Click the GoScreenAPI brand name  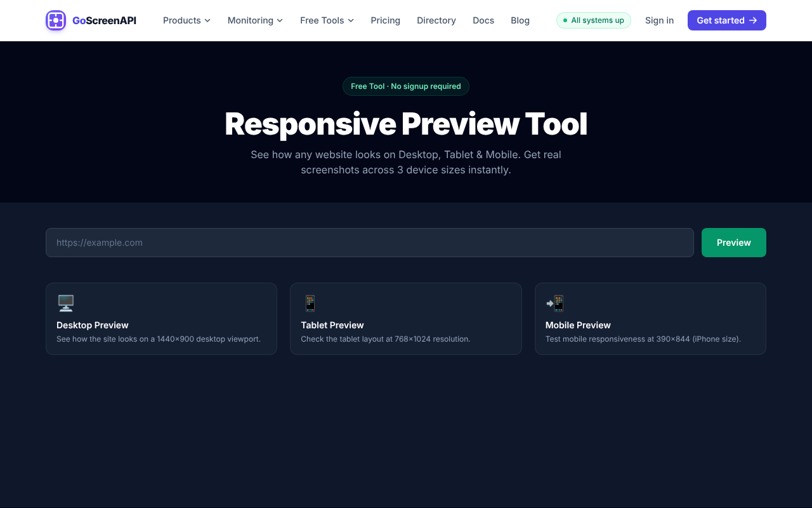[104, 20]
